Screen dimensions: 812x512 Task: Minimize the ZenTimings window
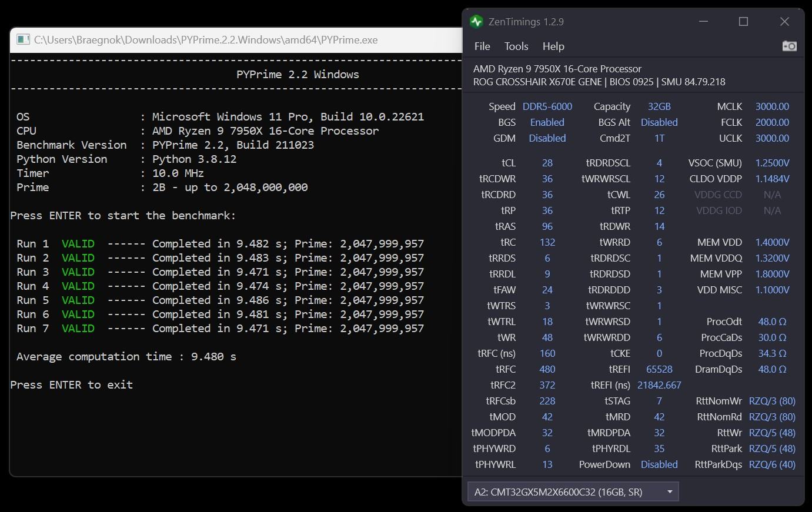[703, 22]
